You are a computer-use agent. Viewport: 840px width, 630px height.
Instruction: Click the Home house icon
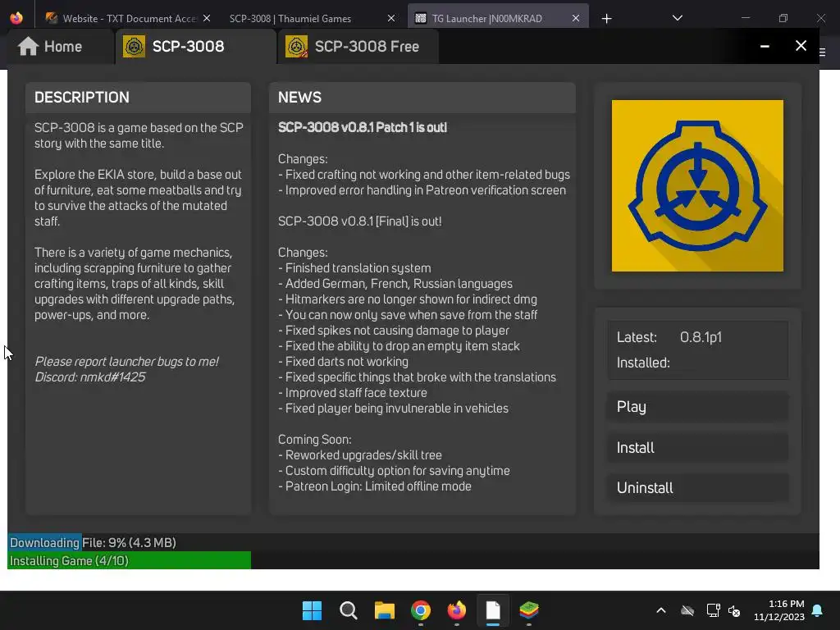[28, 47]
